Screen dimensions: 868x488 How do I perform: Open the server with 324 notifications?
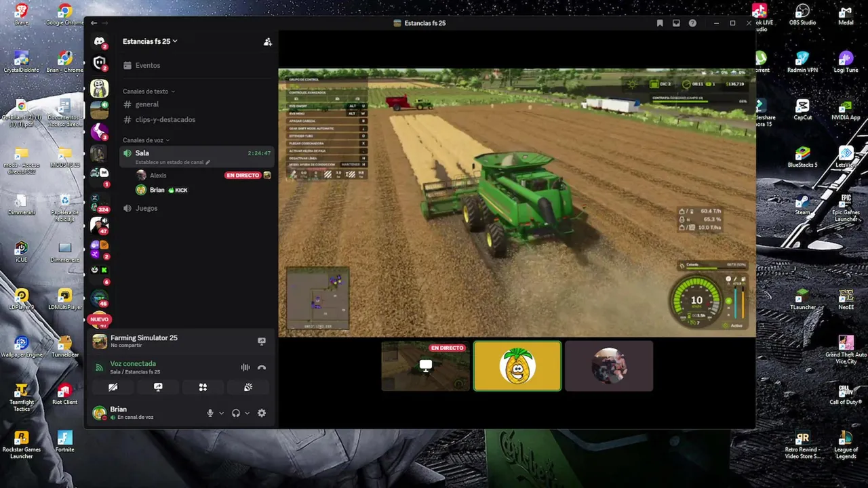click(100, 203)
